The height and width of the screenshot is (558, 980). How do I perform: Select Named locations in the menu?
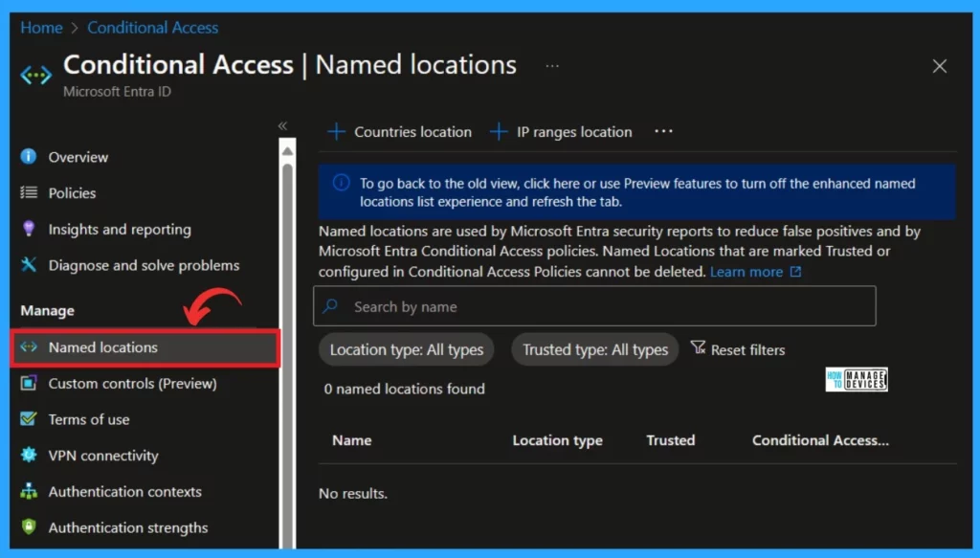coord(145,347)
